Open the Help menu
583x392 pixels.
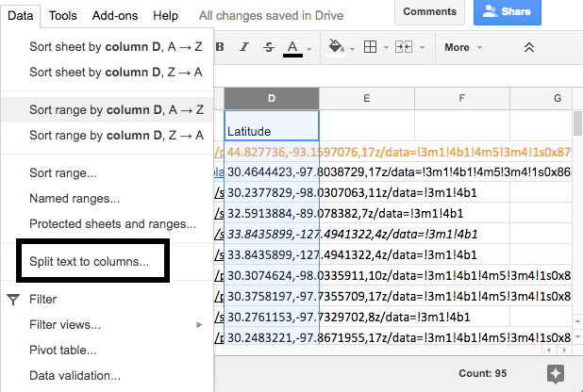click(165, 16)
